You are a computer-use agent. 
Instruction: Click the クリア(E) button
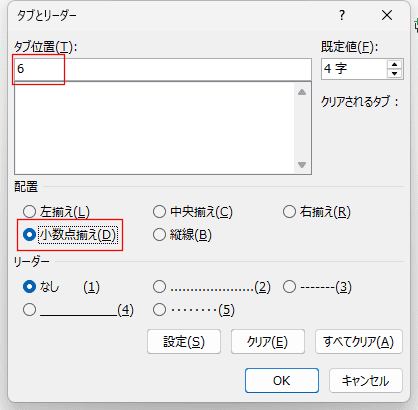[x=268, y=342]
